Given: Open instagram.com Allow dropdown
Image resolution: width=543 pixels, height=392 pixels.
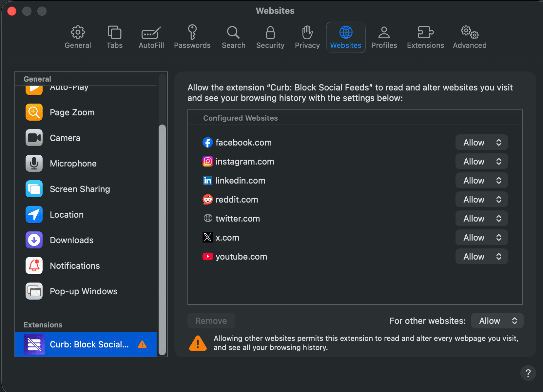Looking at the screenshot, I should (x=481, y=162).
